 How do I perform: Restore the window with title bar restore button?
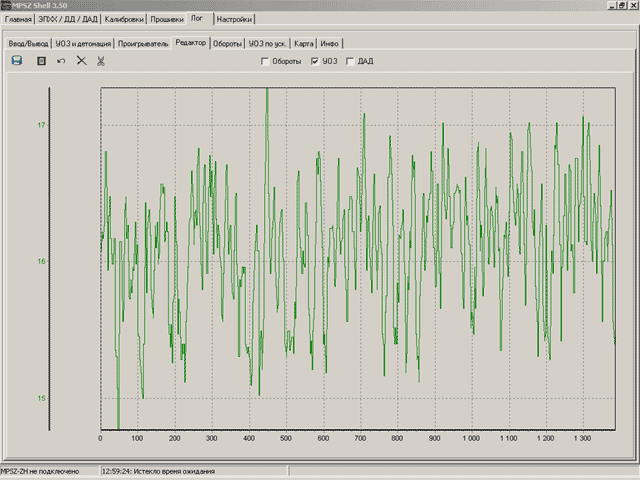622,5
